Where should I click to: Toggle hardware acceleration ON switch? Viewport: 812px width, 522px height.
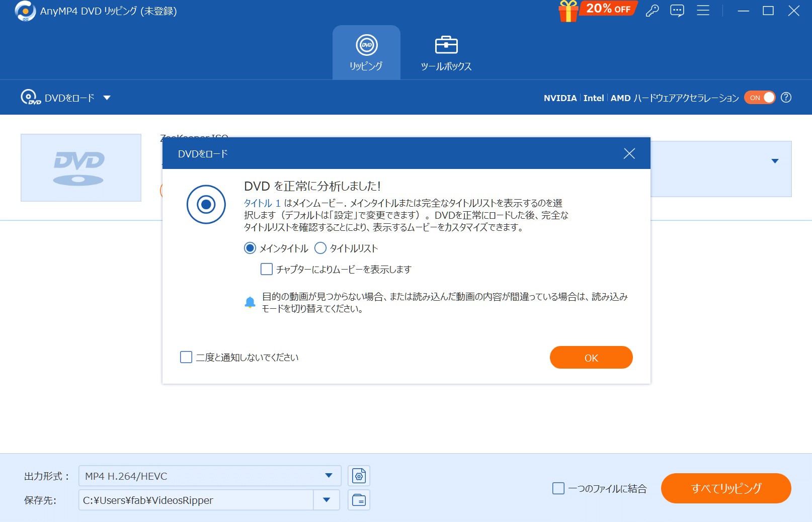pyautogui.click(x=760, y=98)
